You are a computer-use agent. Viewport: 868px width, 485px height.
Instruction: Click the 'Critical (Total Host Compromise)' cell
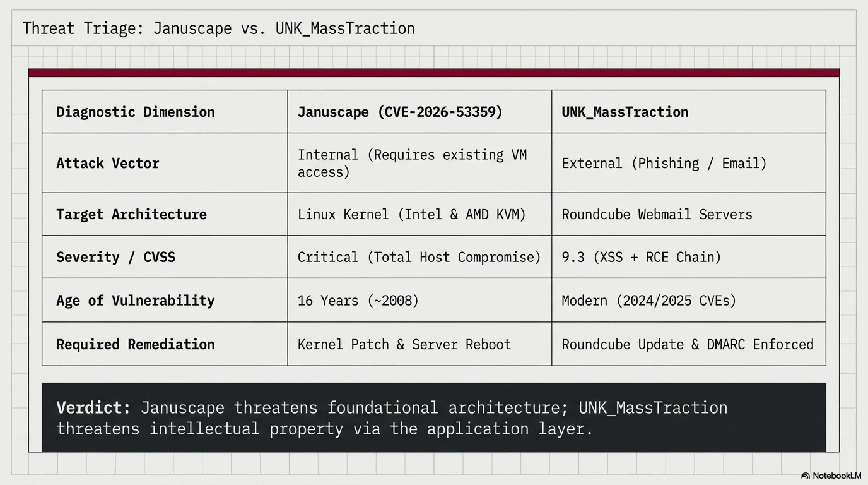419,257
